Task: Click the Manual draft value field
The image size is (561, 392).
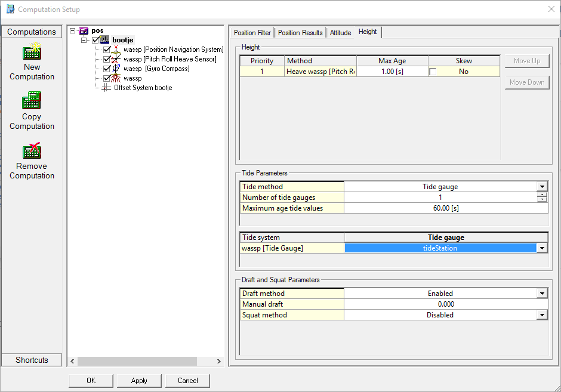Action: pyautogui.click(x=445, y=304)
